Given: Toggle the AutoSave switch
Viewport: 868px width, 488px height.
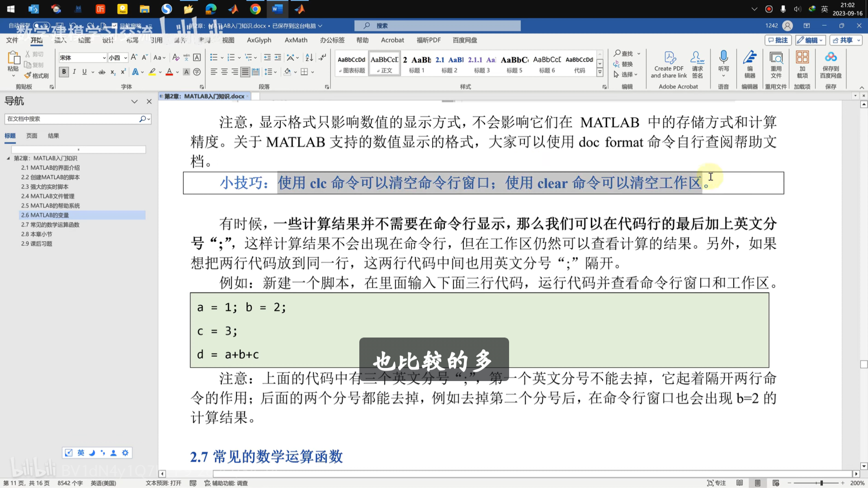Looking at the screenshot, I should 41,26.
